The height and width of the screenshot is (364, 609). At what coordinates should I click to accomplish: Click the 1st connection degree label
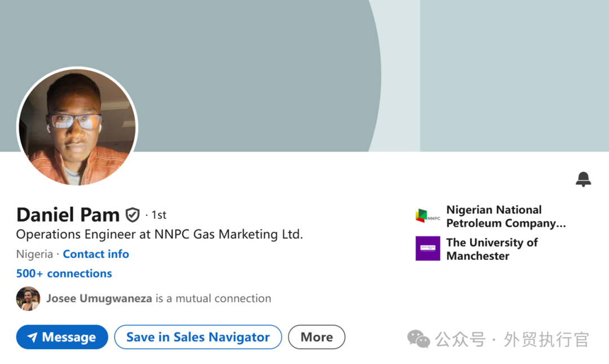[x=159, y=215]
